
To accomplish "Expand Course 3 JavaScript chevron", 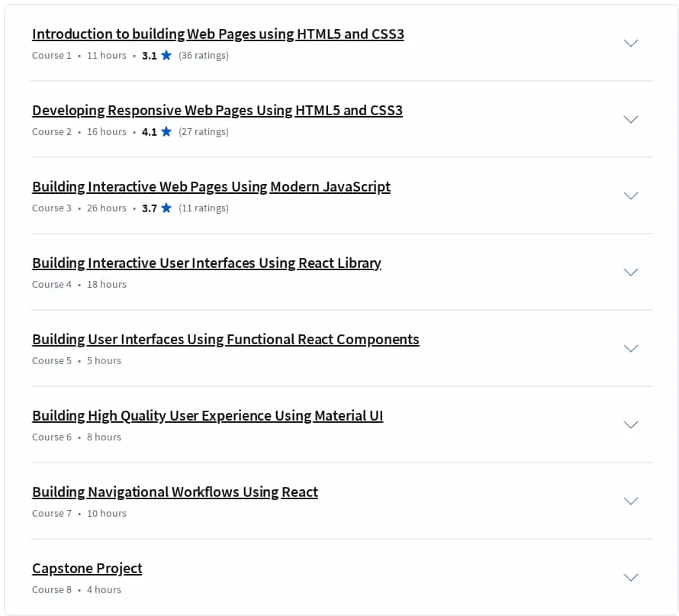I will (x=630, y=195).
